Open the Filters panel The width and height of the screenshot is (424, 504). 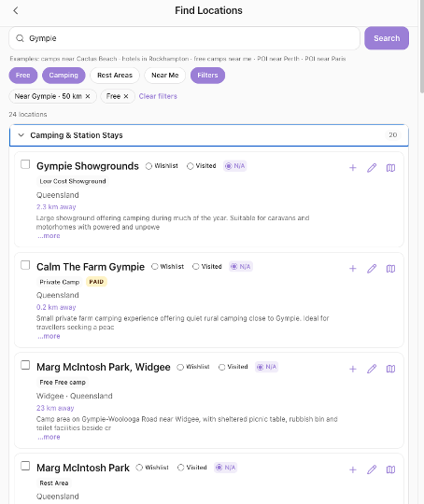pyautogui.click(x=207, y=76)
